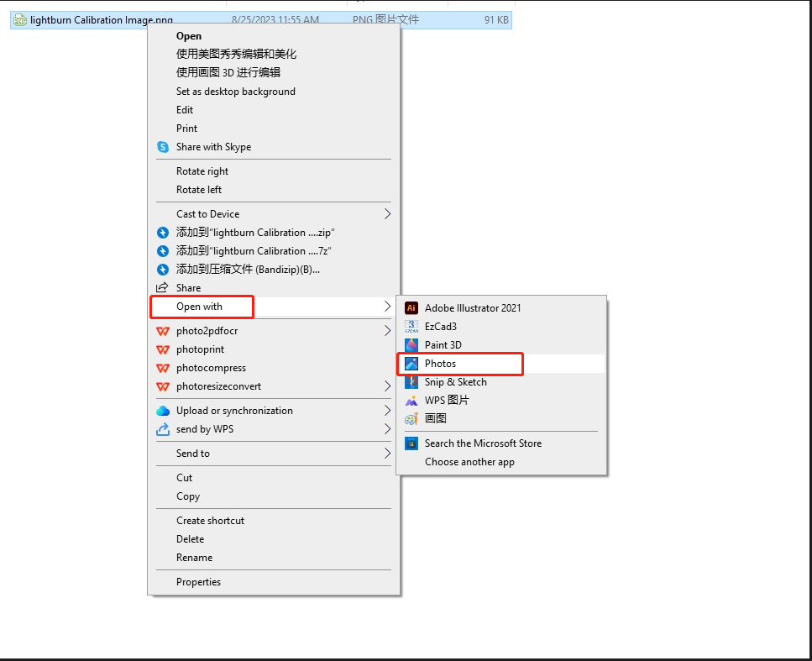Open the image with Photos
812x661 pixels.
pyautogui.click(x=501, y=364)
